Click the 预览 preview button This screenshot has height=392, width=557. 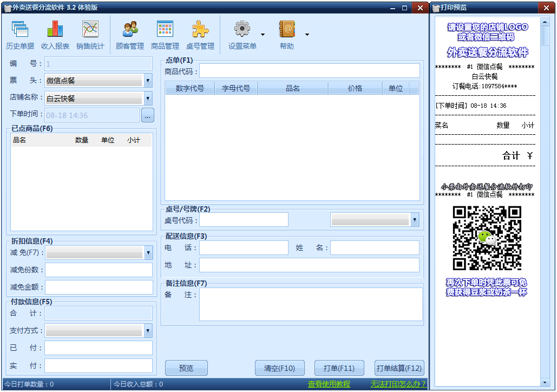point(186,368)
